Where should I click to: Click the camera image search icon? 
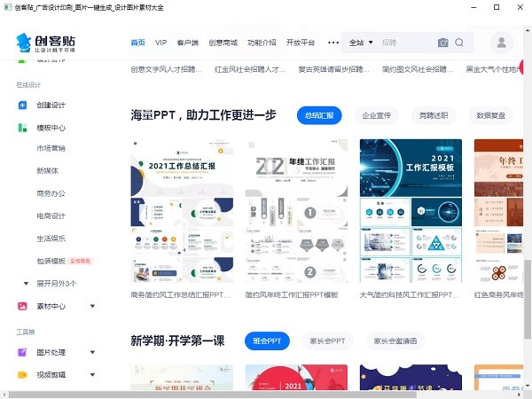442,43
